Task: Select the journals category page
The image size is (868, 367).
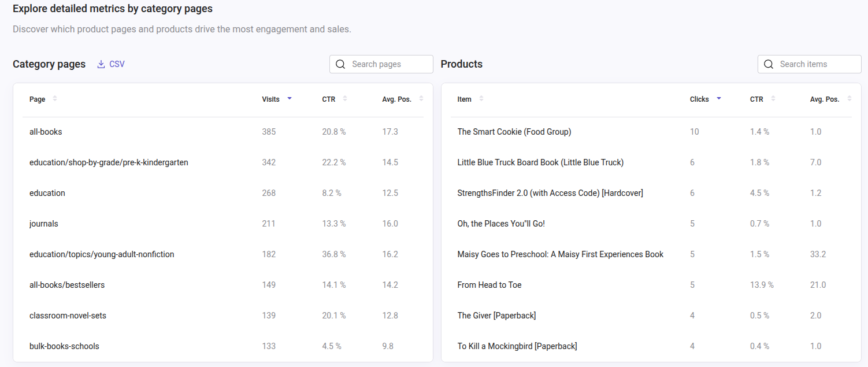Action: 44,224
